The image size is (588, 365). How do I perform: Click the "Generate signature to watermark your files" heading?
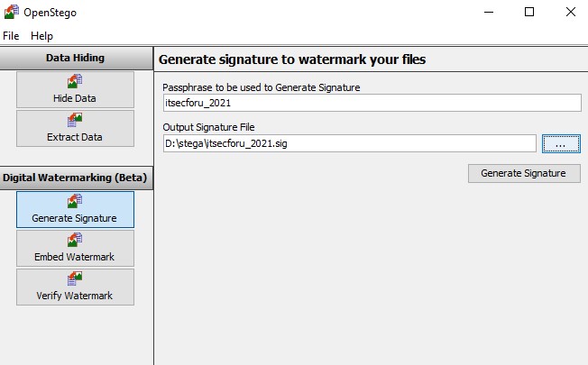tap(292, 59)
